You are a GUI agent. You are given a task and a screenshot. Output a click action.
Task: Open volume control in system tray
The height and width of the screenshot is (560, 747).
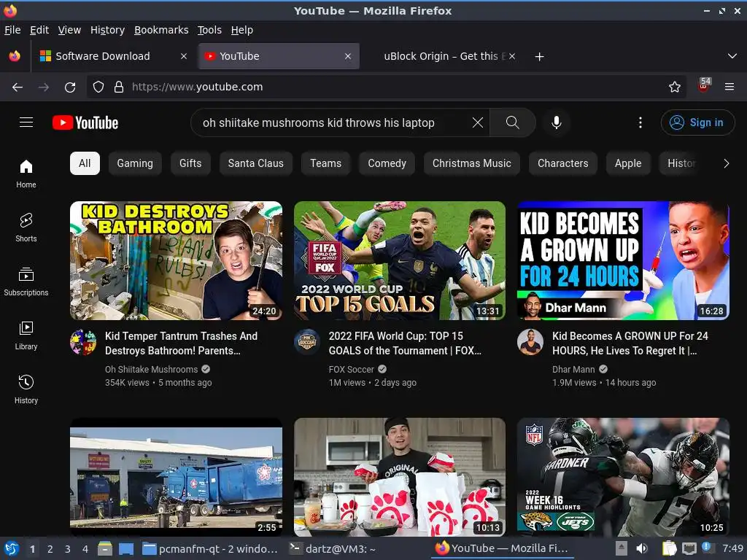tap(642, 548)
